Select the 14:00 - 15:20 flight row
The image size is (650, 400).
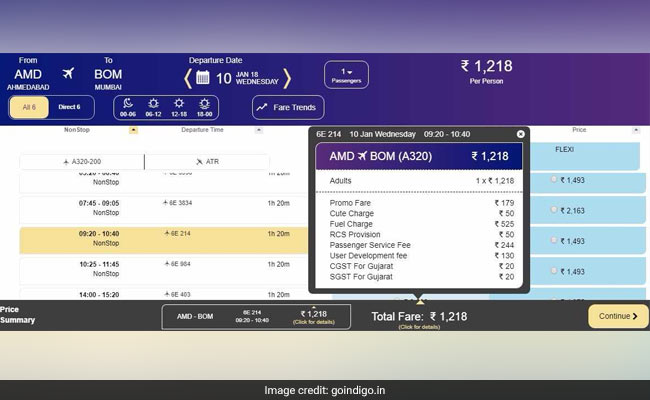[164, 294]
